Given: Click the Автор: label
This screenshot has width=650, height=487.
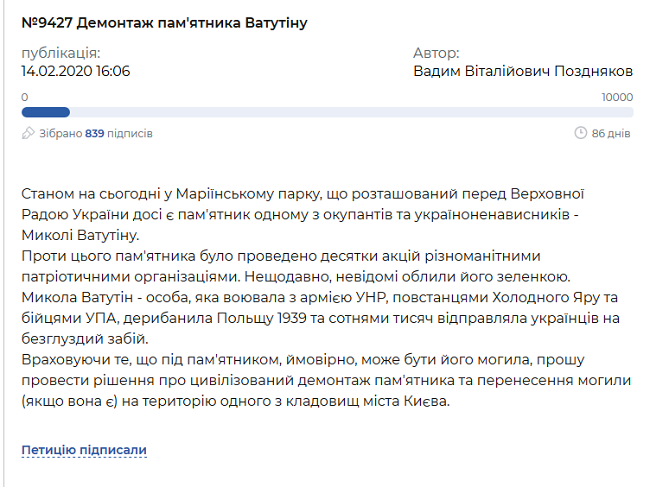Looking at the screenshot, I should point(436,53).
